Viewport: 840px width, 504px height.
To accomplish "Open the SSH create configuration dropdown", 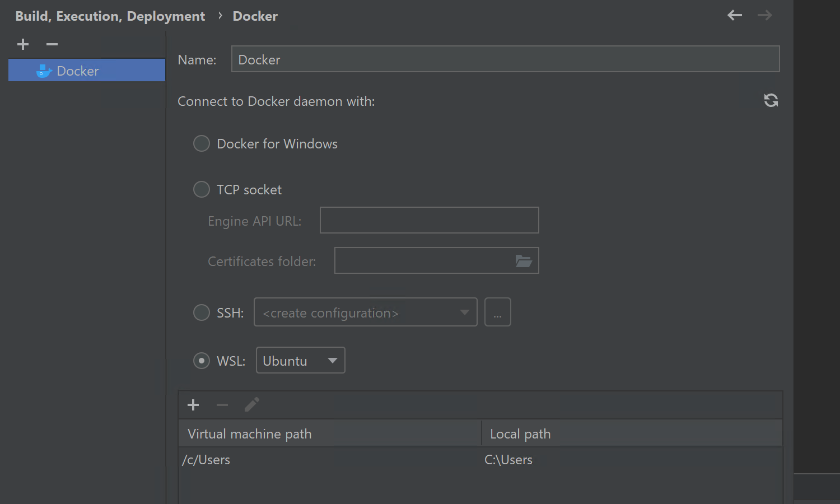I will click(365, 312).
